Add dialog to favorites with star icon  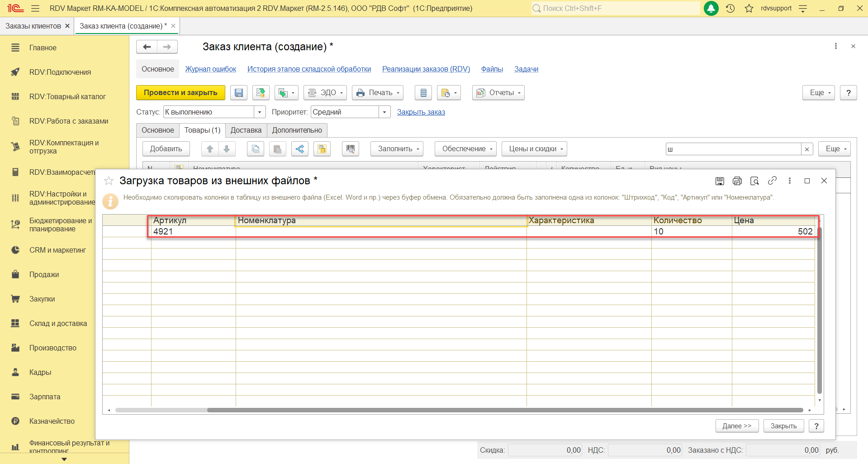tap(109, 181)
